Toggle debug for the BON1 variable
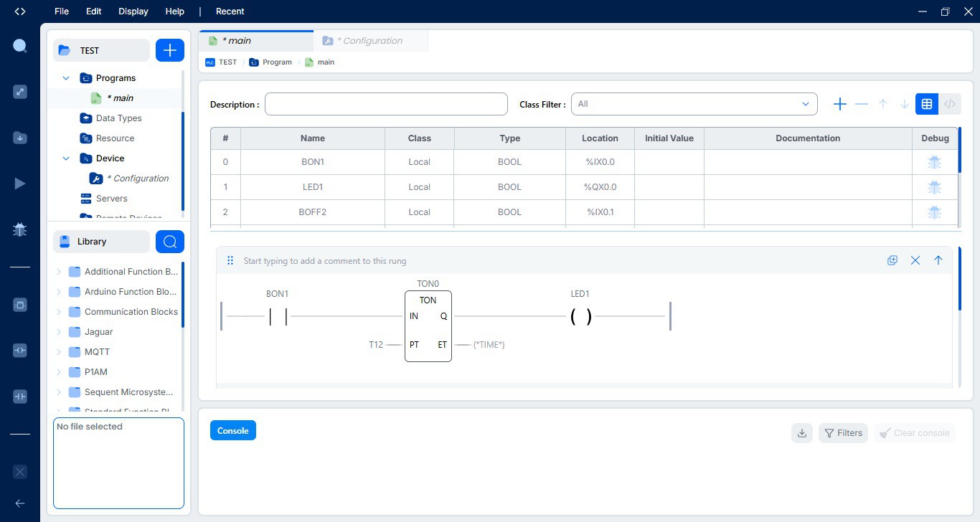This screenshot has height=522, width=980. 934,162
